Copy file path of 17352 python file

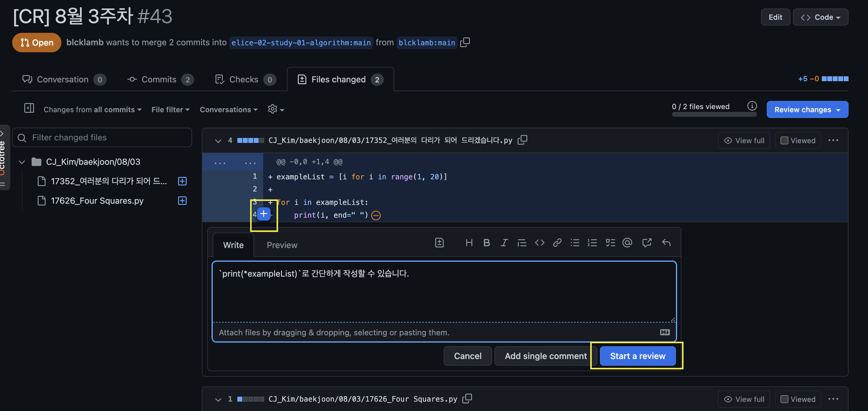pyautogui.click(x=522, y=140)
